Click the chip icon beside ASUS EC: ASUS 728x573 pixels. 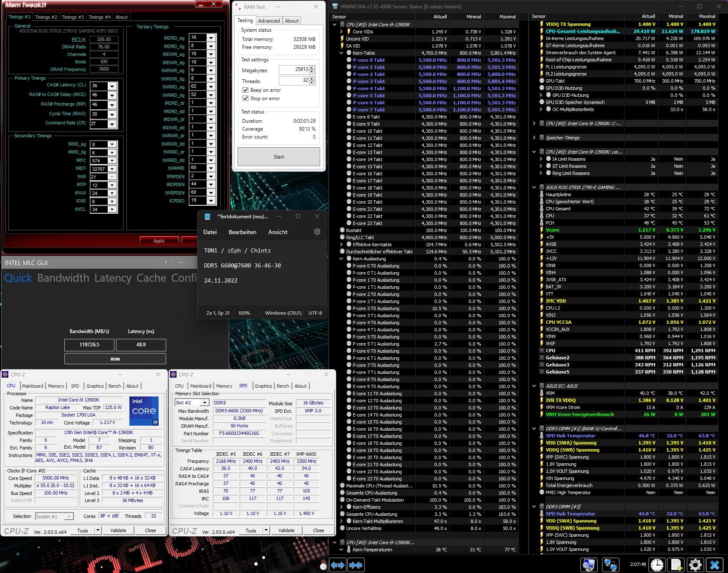(542, 386)
